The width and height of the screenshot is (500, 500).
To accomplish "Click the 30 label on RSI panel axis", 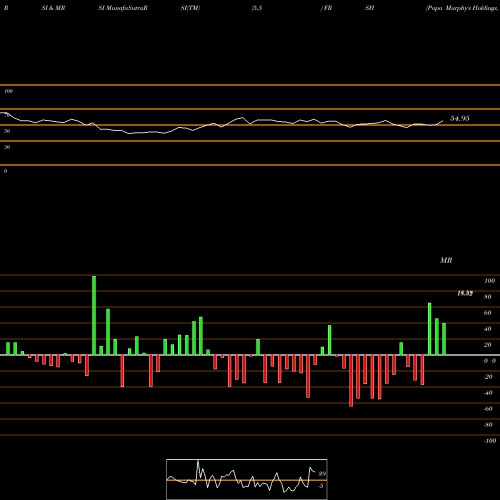I will coord(7,147).
